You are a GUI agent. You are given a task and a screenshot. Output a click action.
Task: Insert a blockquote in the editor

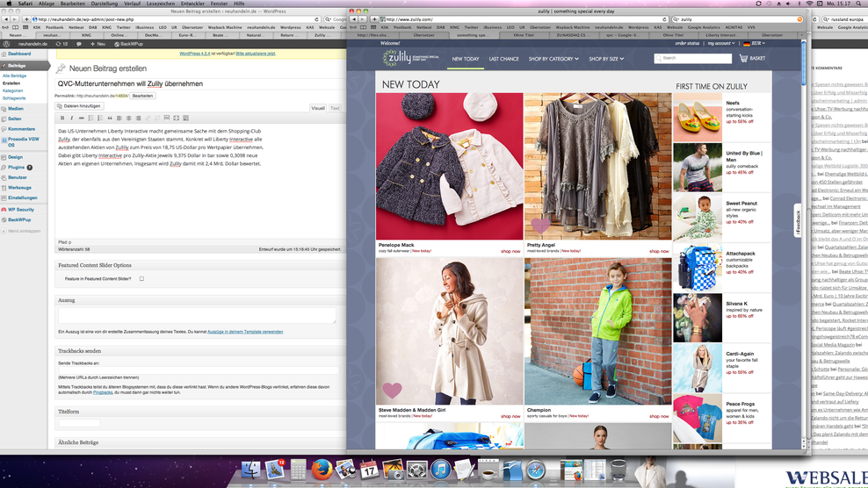[x=110, y=118]
